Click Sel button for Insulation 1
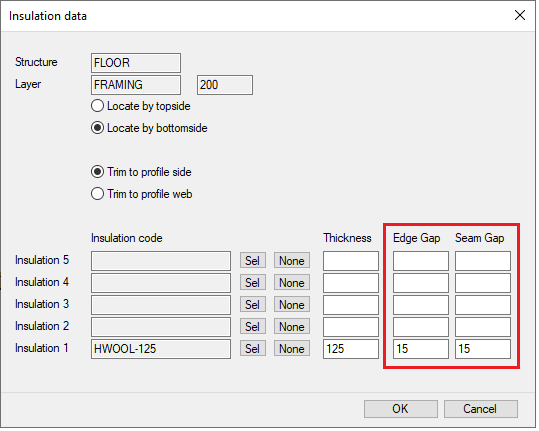 pos(253,349)
